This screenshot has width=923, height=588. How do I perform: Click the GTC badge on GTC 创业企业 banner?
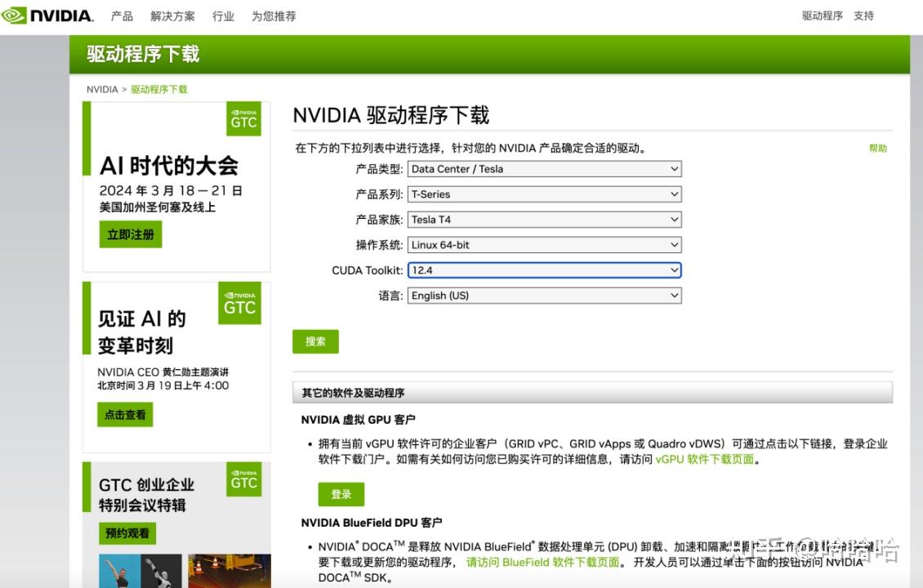point(243,479)
